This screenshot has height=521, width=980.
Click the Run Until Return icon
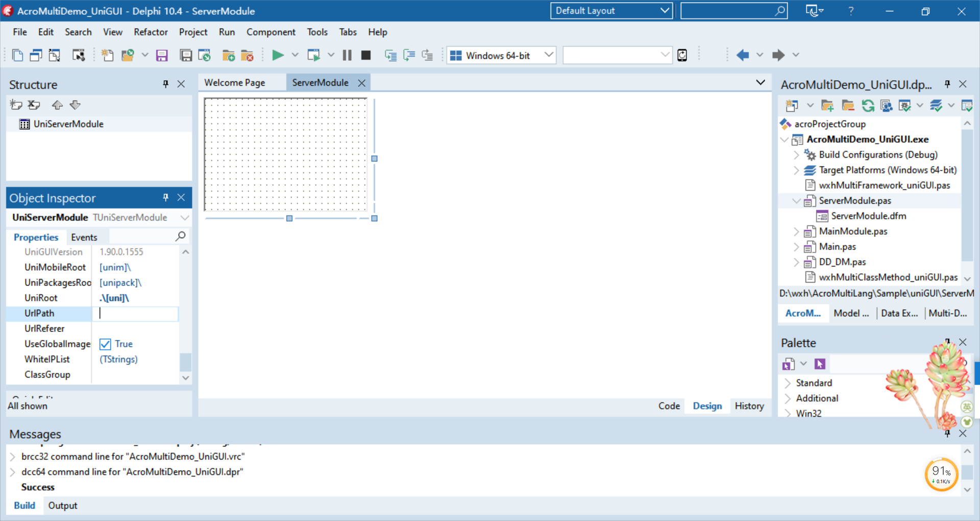(427, 55)
